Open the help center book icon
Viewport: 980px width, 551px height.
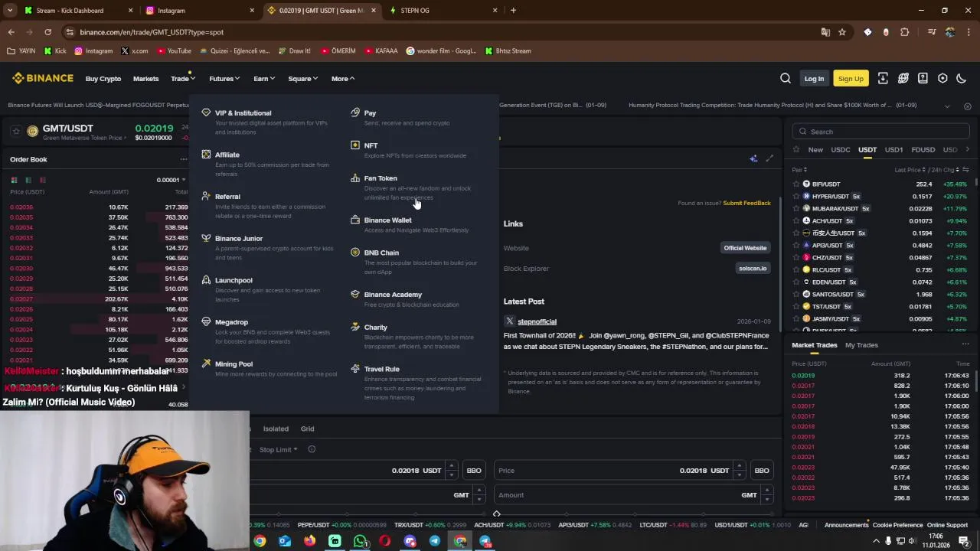(923, 78)
